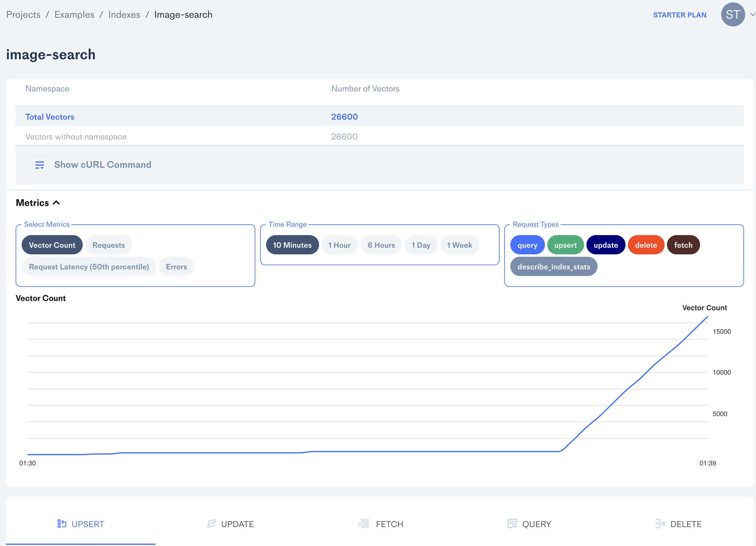Click the Total Vectors row
Viewport: 756px width, 546px height.
pos(50,117)
